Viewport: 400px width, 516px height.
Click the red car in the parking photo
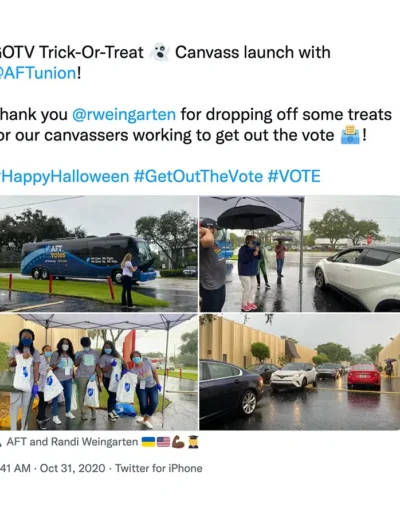(x=364, y=376)
